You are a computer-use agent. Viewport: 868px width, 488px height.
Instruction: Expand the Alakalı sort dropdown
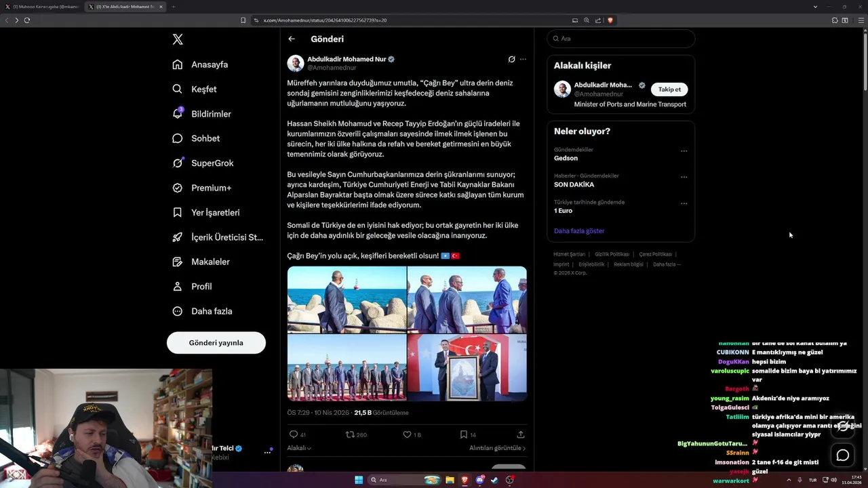[299, 448]
